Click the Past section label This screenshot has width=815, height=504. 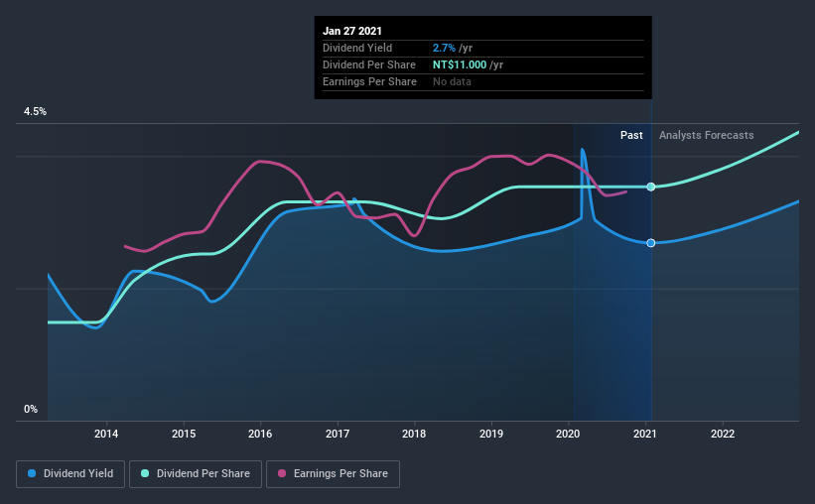tap(631, 135)
